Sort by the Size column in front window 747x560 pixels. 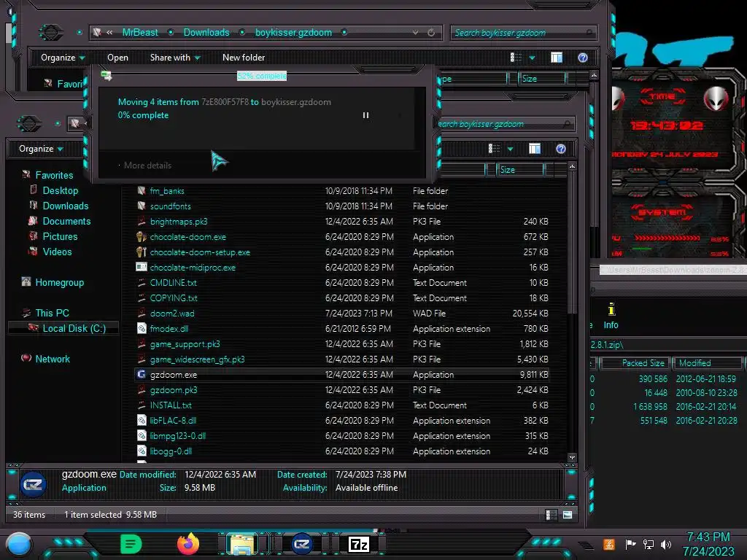coord(520,170)
